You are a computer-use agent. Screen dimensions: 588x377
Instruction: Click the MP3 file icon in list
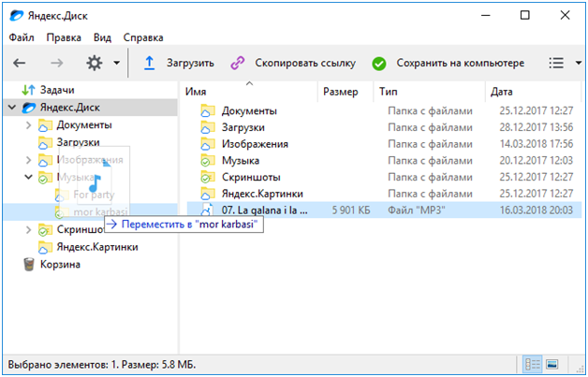[207, 210]
